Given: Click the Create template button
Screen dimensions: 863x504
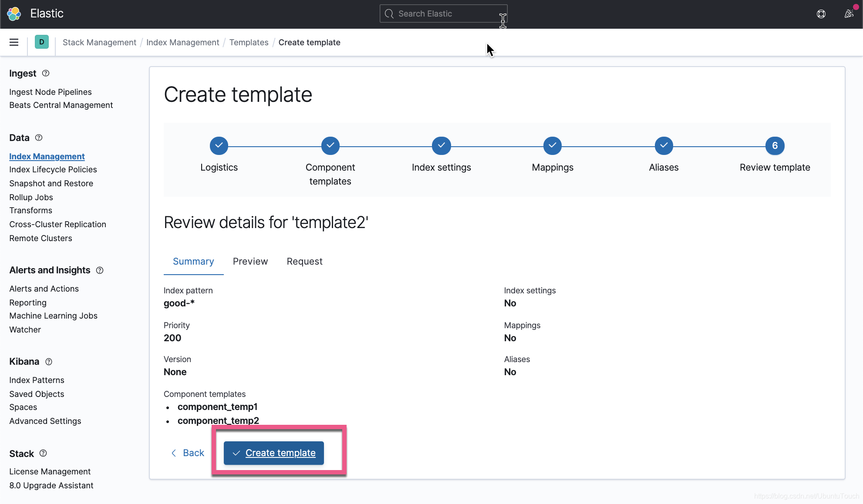Looking at the screenshot, I should [274, 453].
